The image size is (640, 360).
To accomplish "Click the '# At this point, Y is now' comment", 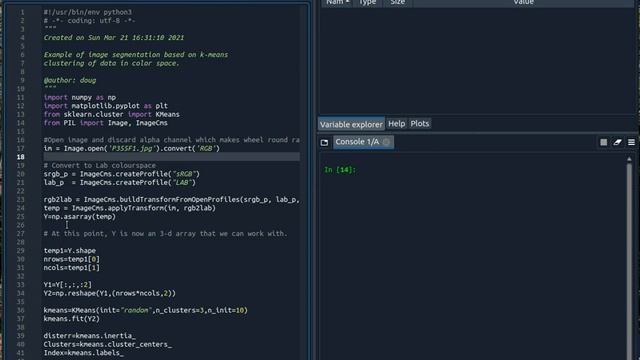I will pos(165,233).
